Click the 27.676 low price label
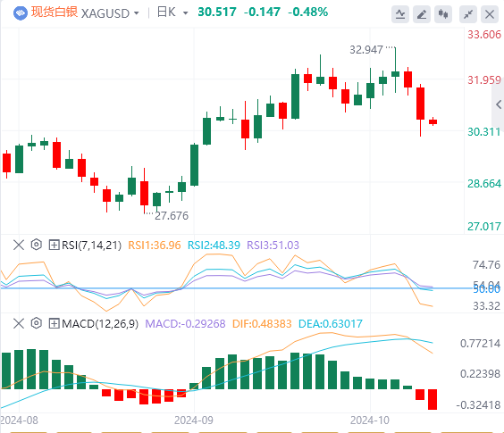 point(172,215)
